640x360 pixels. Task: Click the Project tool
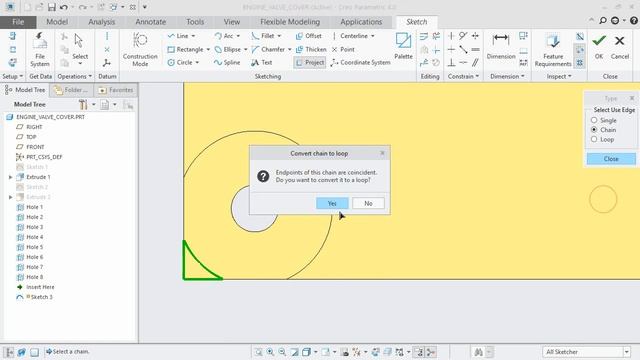pos(309,62)
